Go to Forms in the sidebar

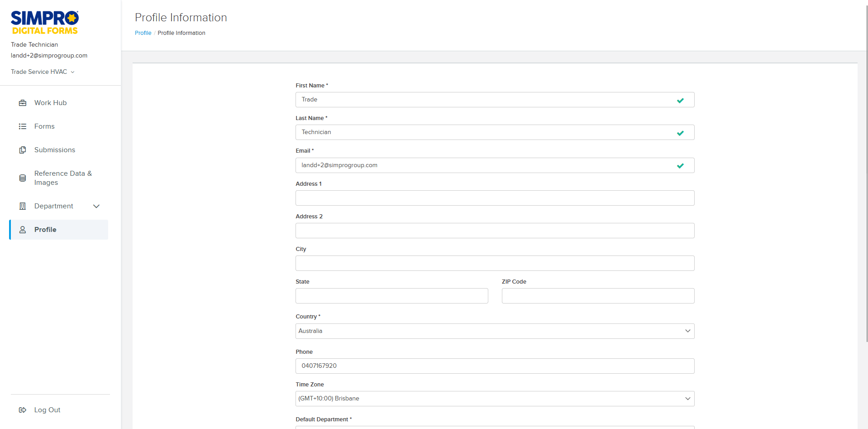59,126
